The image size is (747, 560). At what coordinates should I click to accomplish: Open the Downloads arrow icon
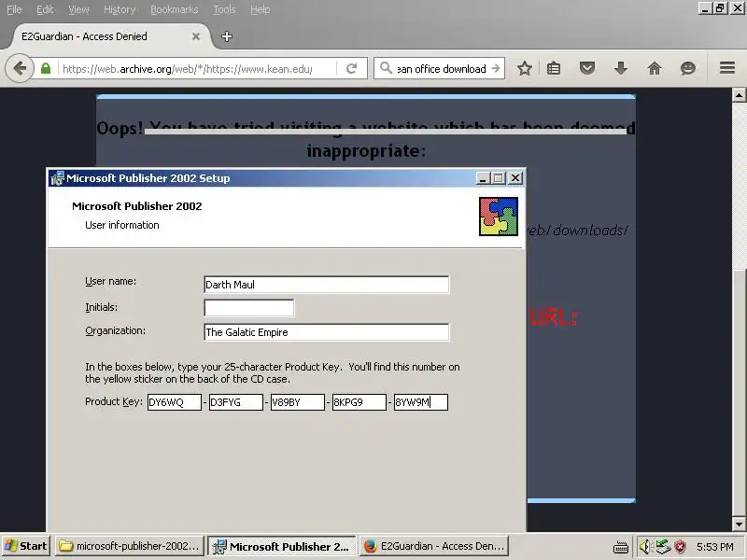point(621,68)
